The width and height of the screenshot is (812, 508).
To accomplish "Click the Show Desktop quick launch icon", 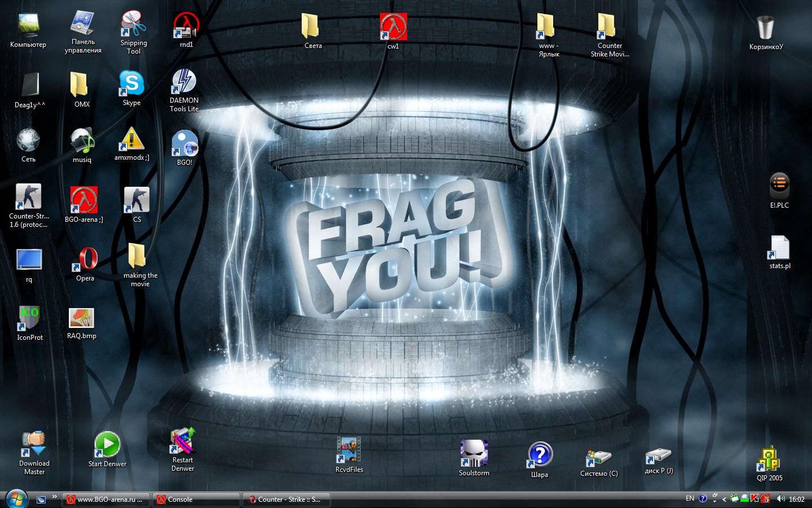I will click(x=41, y=500).
